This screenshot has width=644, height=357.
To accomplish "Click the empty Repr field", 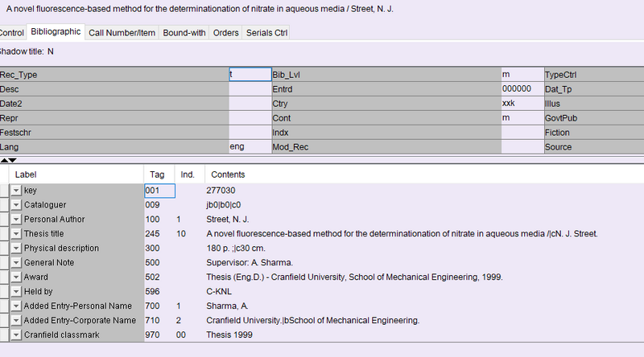I will [250, 117].
